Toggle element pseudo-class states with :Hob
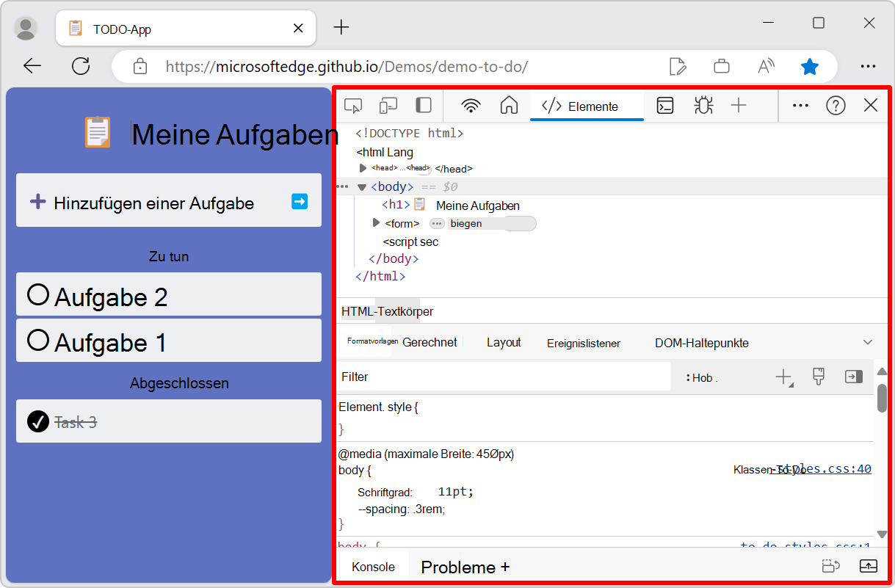 [700, 377]
